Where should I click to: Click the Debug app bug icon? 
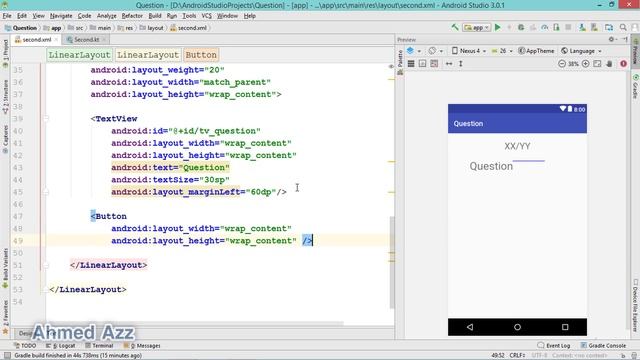coord(521,27)
